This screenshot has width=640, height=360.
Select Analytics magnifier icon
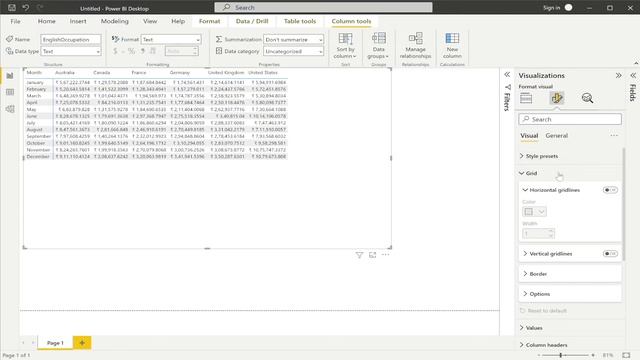pyautogui.click(x=587, y=98)
